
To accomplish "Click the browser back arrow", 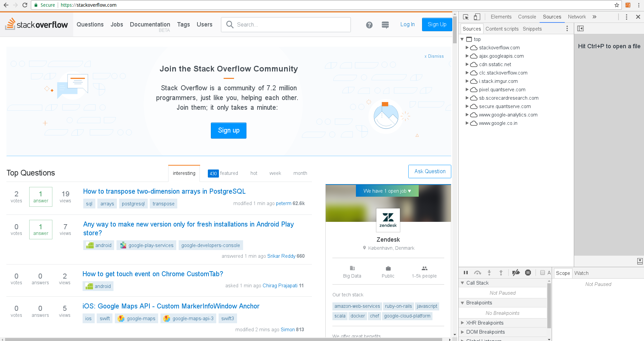I will pyautogui.click(x=6, y=5).
